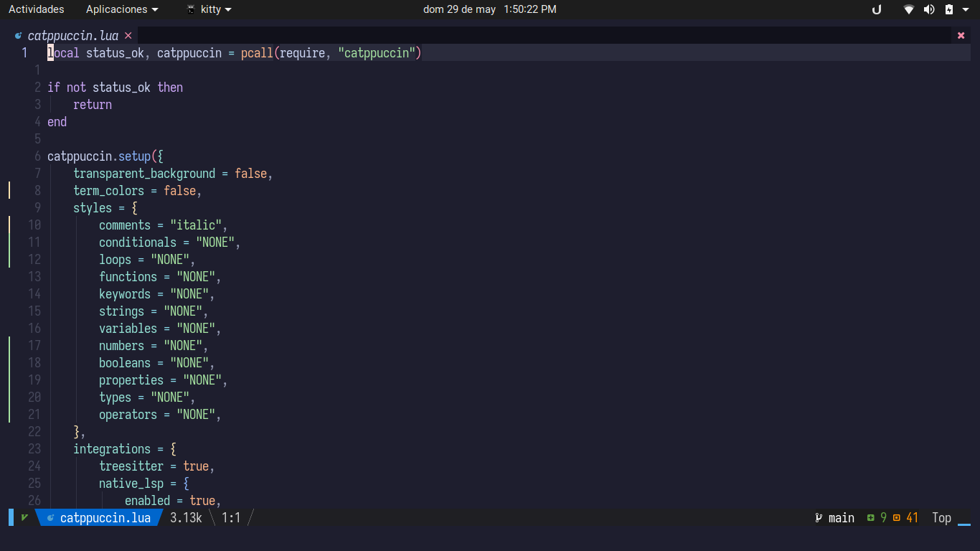The width and height of the screenshot is (980, 551).
Task: Click the 3.13k file size indicator
Action: 186,517
